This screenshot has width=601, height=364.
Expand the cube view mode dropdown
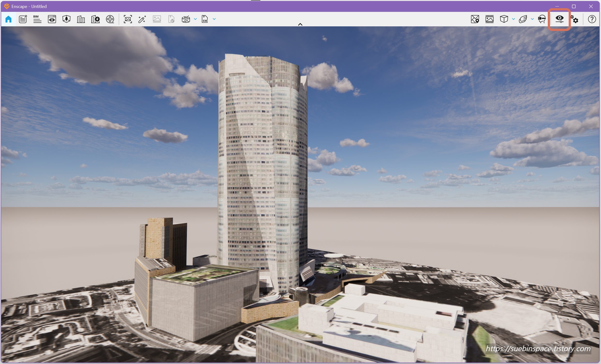click(513, 19)
